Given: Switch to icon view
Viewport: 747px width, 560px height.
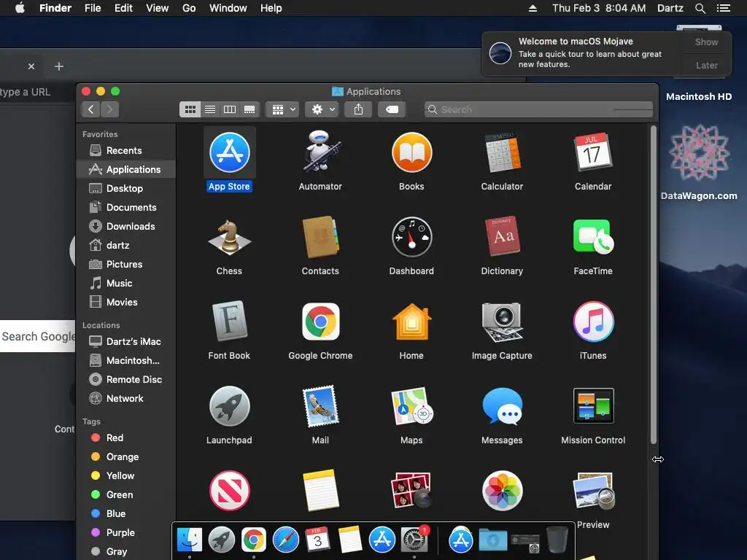Looking at the screenshot, I should click(190, 109).
